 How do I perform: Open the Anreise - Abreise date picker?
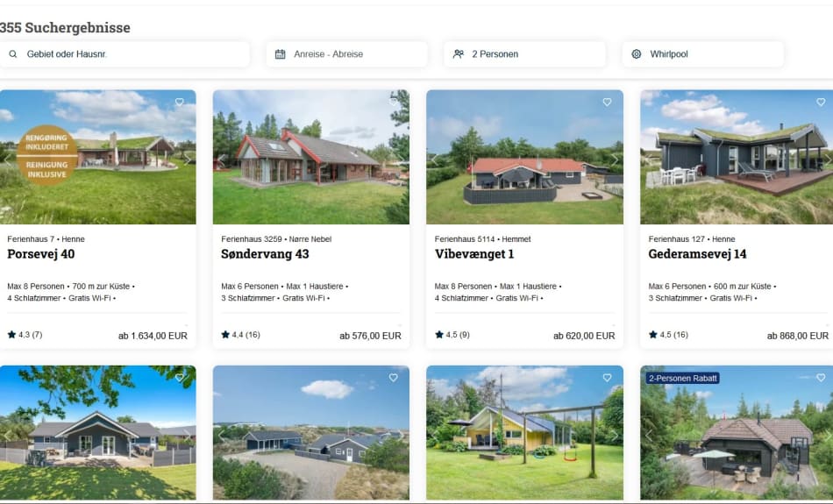click(x=346, y=54)
